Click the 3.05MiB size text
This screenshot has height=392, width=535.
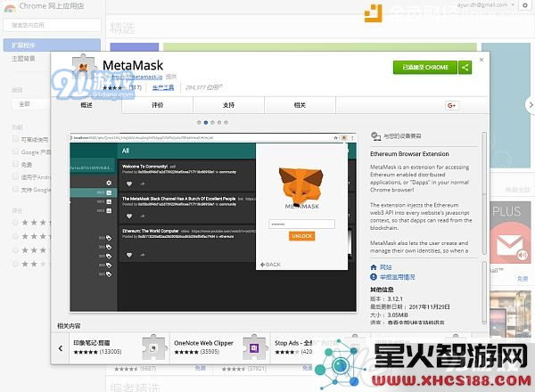pos(398,315)
